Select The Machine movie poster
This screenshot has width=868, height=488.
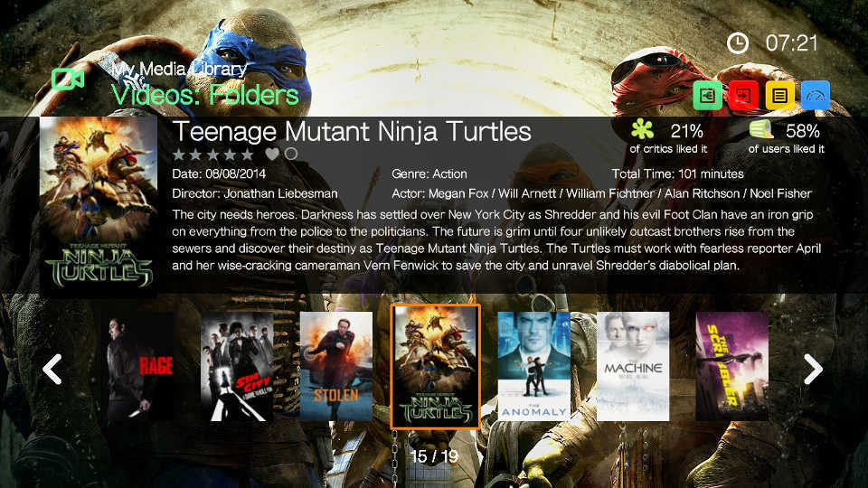pos(633,366)
